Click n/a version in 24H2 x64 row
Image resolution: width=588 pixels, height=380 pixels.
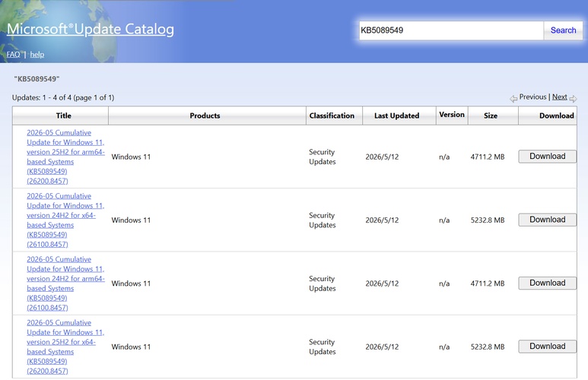coord(444,220)
